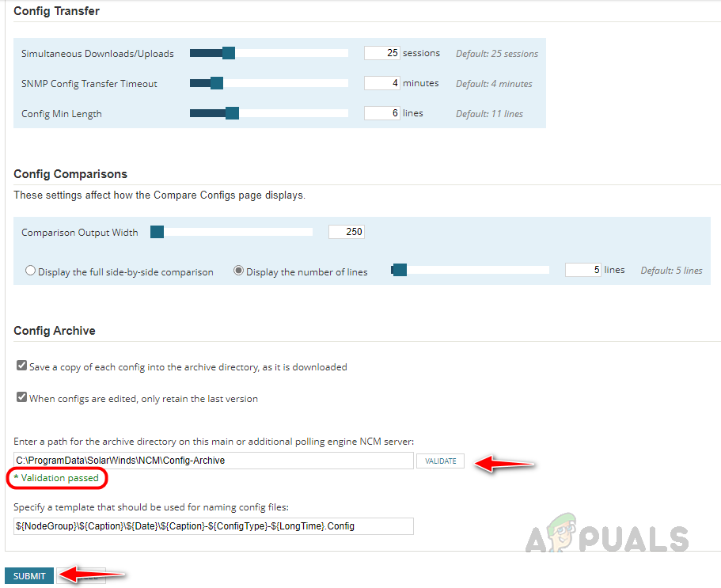Click the Comparison Output Width slider handle
This screenshot has width=721, height=588.
click(157, 232)
